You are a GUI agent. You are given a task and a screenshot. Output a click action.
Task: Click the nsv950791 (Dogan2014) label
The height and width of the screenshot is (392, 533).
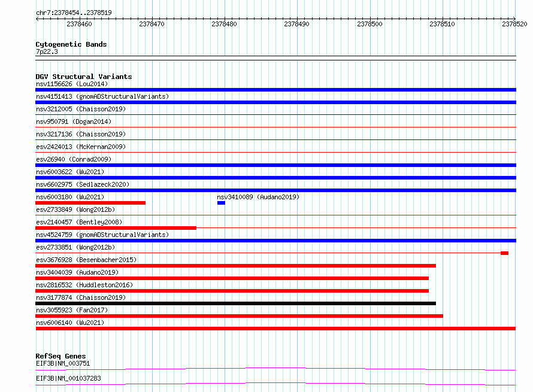74,121
